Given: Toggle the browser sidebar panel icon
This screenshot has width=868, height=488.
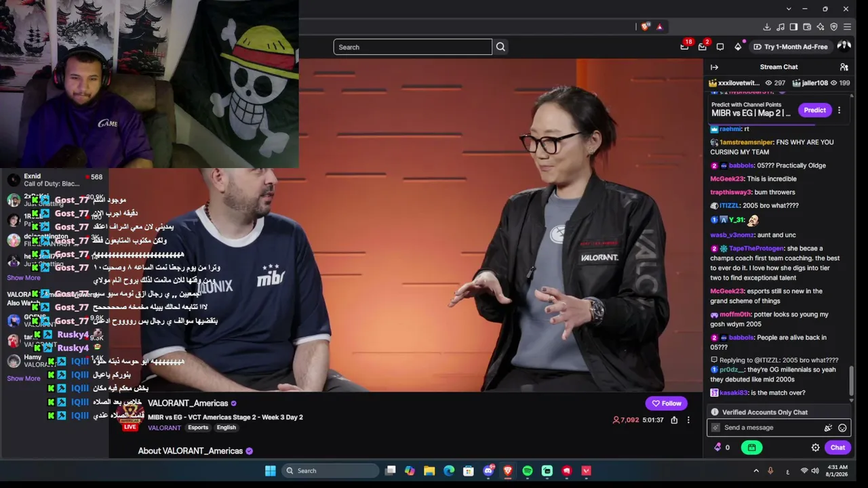Looking at the screenshot, I should tap(793, 27).
